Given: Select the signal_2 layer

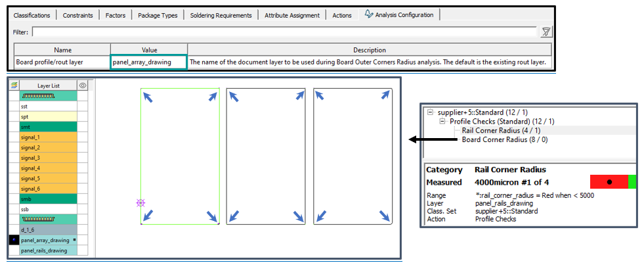Looking at the screenshot, I should pyautogui.click(x=48, y=147).
